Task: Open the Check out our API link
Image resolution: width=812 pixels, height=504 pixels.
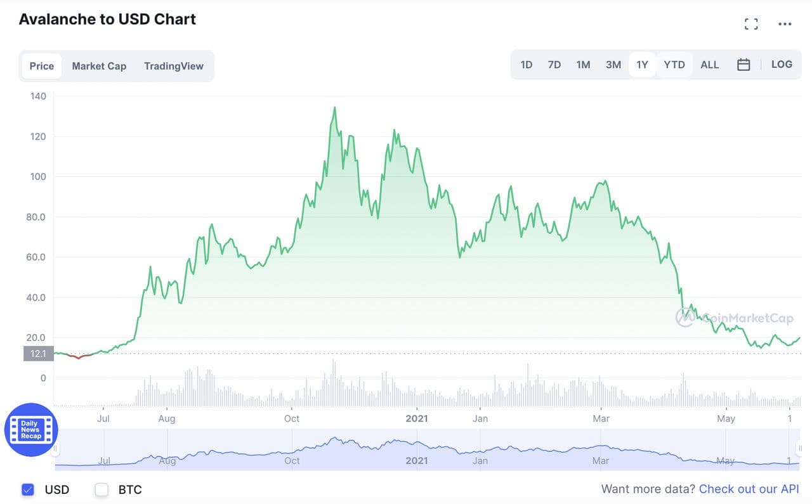Action: pyautogui.click(x=749, y=489)
